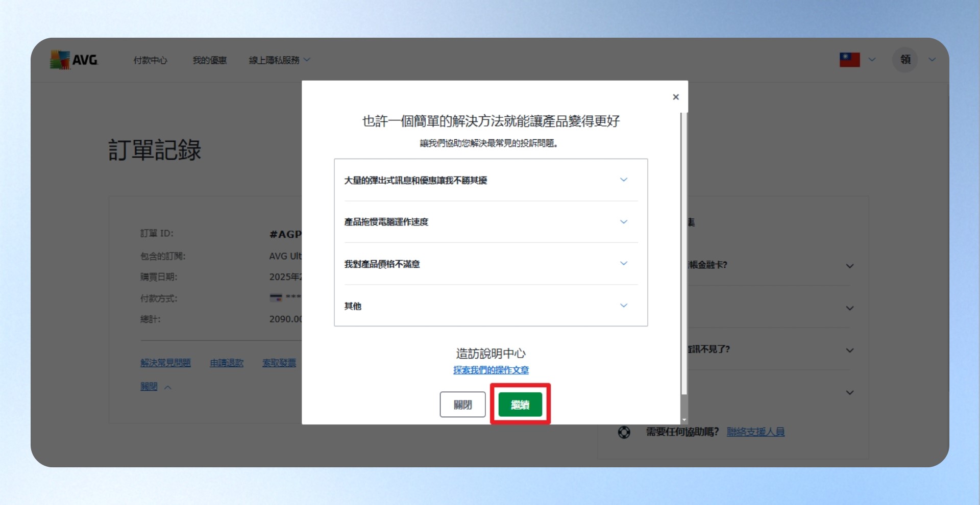Image resolution: width=980 pixels, height=505 pixels.
Task: Close the dialog with the X icon
Action: coord(676,97)
